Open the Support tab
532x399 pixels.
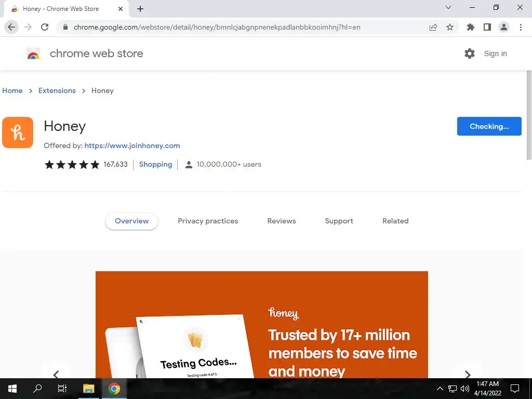(339, 221)
